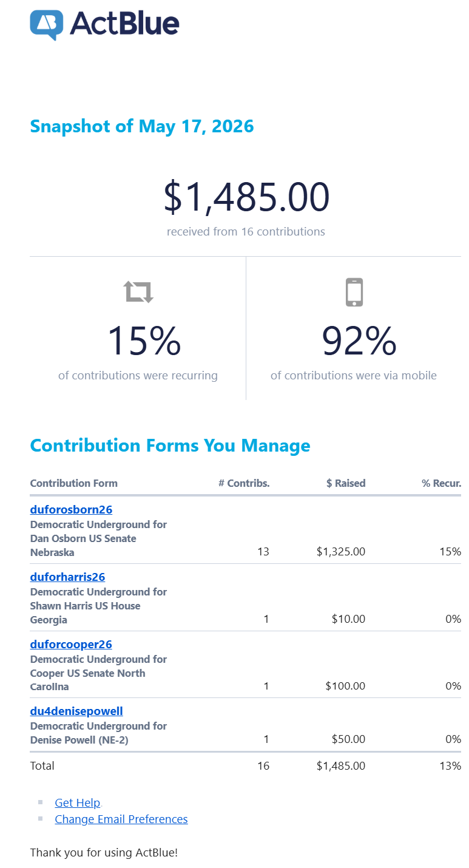Select the # Contribs. column header
The width and height of the screenshot is (469, 868).
(244, 484)
